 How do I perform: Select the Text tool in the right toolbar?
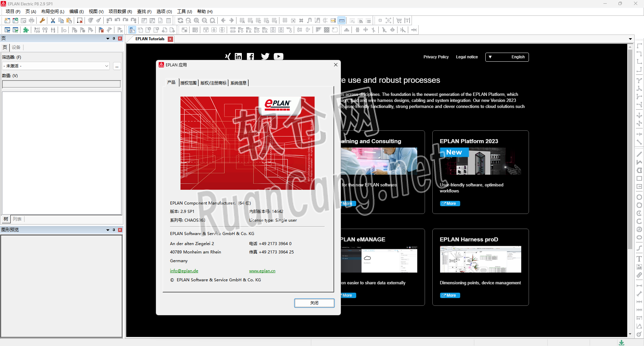639,258
